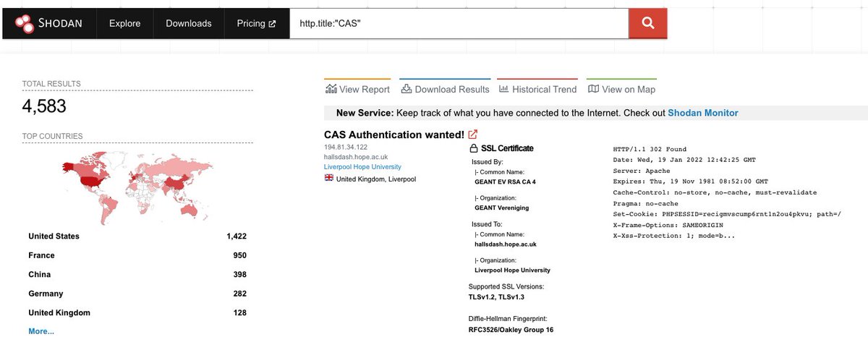This screenshot has width=868, height=350.
Task: Click the Cache-Control header line
Action: (715, 192)
